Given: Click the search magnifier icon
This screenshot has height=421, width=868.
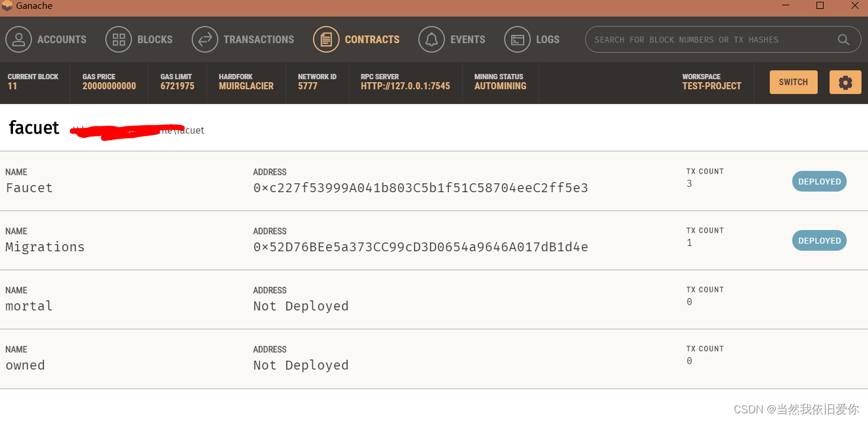Looking at the screenshot, I should coord(844,40).
